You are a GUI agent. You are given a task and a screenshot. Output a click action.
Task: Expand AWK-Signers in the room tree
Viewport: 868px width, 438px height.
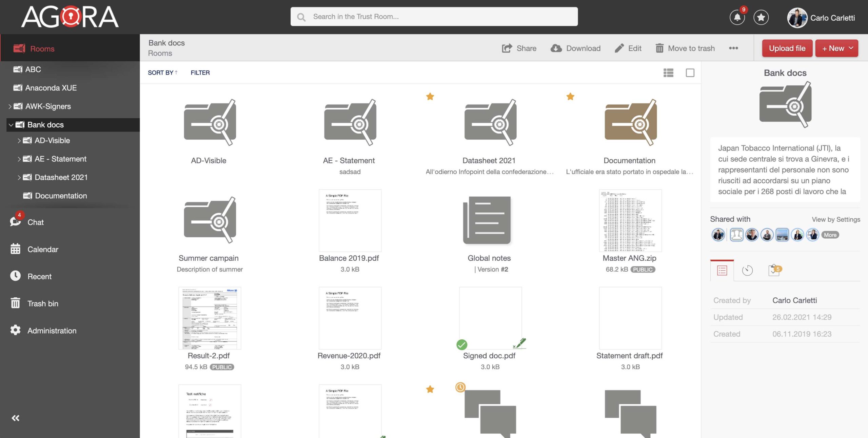[x=9, y=106]
